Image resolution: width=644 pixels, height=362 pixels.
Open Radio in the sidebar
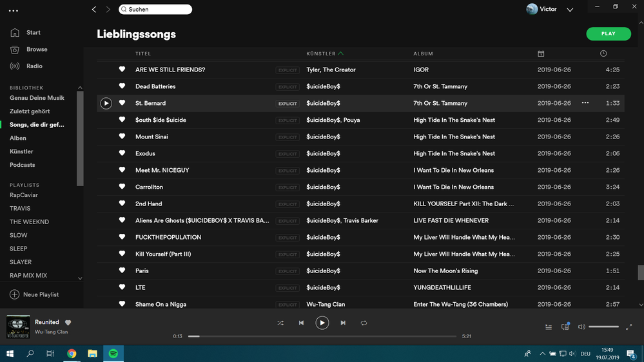(34, 66)
